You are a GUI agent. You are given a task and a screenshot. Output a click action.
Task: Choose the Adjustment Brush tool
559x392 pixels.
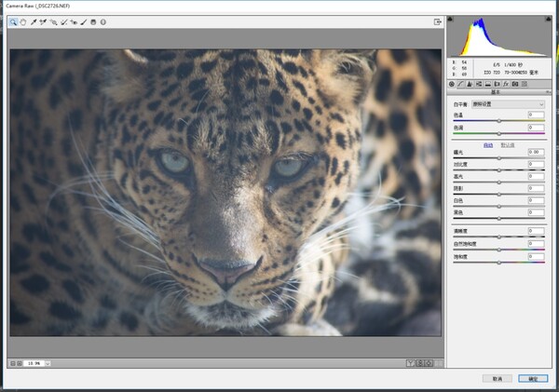point(84,22)
